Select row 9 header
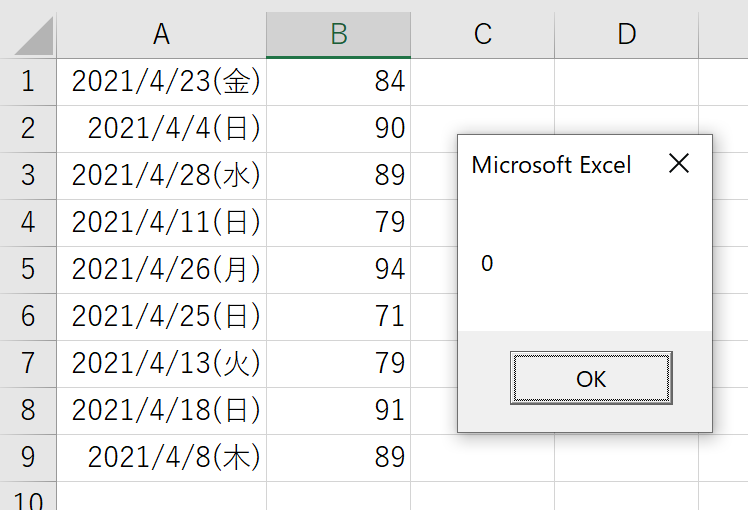The width and height of the screenshot is (748, 510). [28, 458]
